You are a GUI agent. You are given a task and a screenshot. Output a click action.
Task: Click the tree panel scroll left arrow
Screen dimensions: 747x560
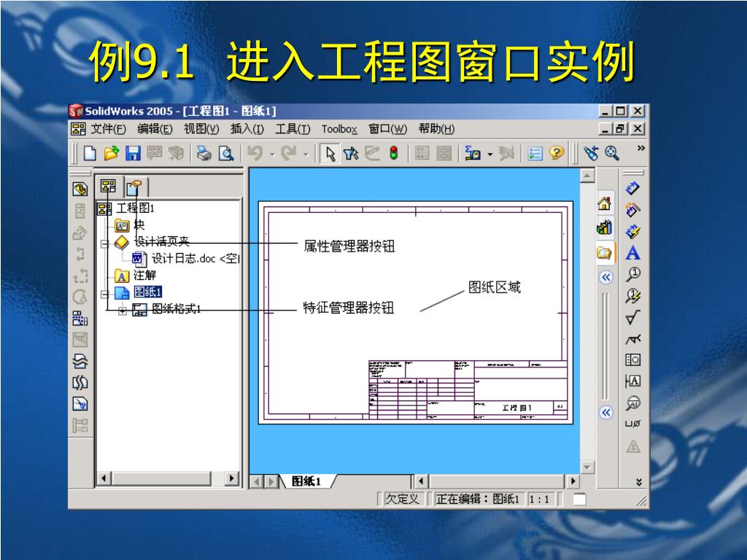tap(104, 478)
